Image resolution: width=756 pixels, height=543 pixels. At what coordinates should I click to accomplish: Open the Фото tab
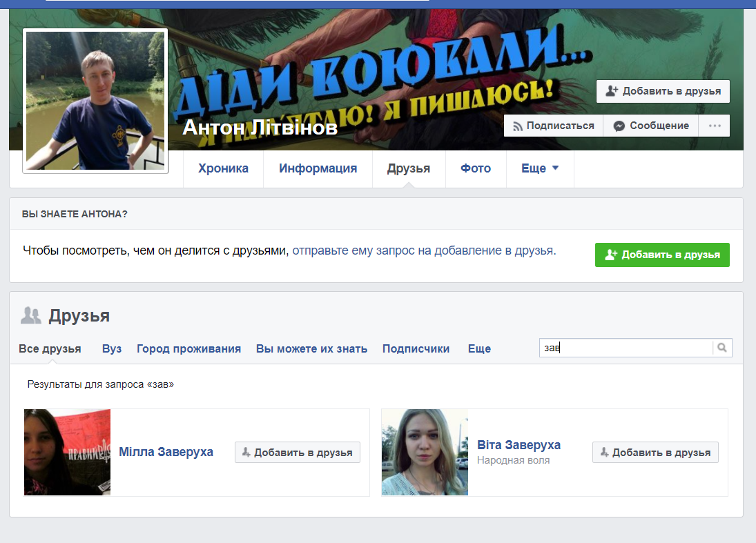tap(476, 168)
